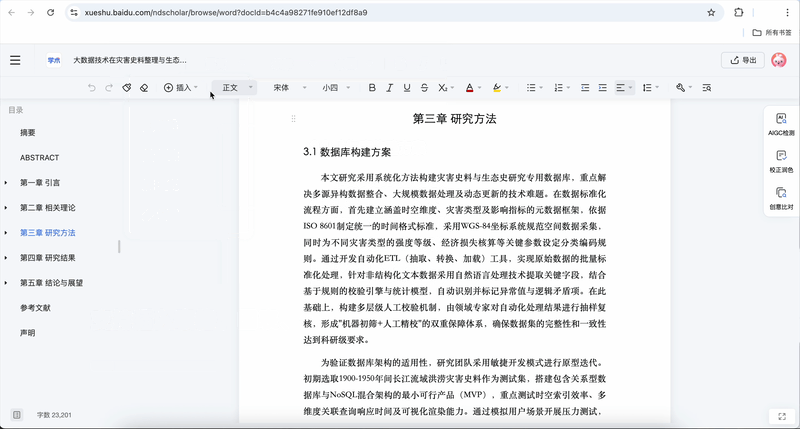
Task: Expand the 第一章 引言 outline arrow
Action: 6,183
